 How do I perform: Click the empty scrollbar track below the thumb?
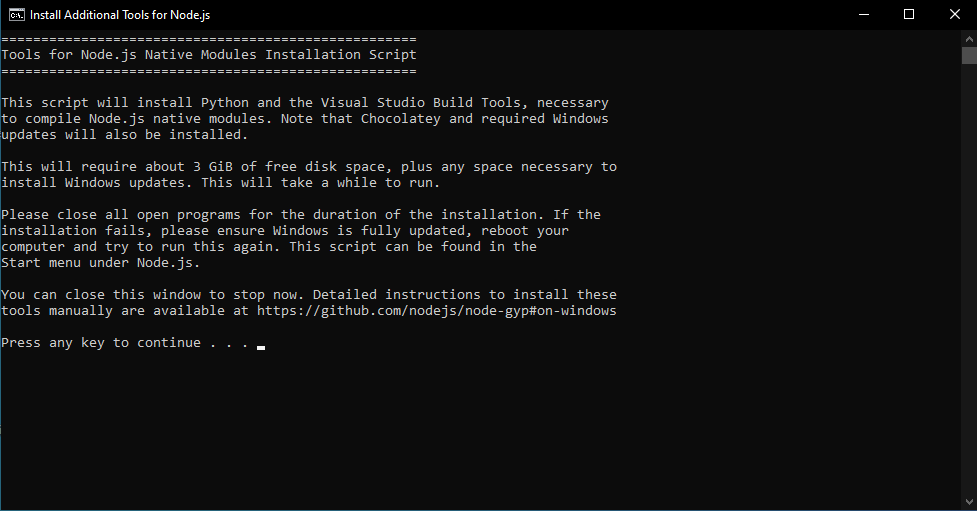969,278
